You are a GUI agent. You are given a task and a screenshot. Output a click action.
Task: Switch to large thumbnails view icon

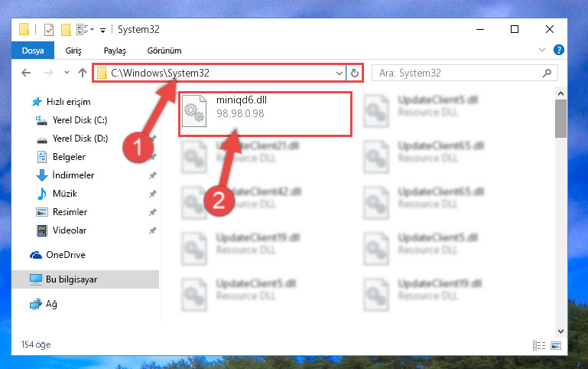tap(556, 345)
